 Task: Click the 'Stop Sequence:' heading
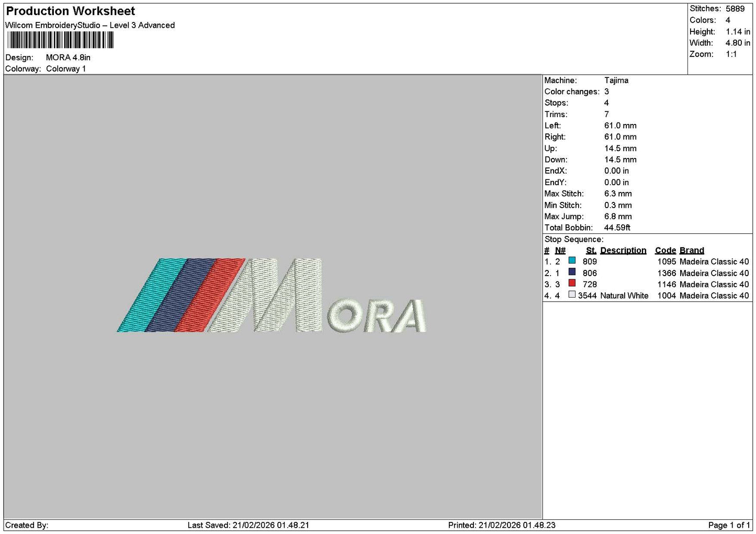pyautogui.click(x=574, y=240)
